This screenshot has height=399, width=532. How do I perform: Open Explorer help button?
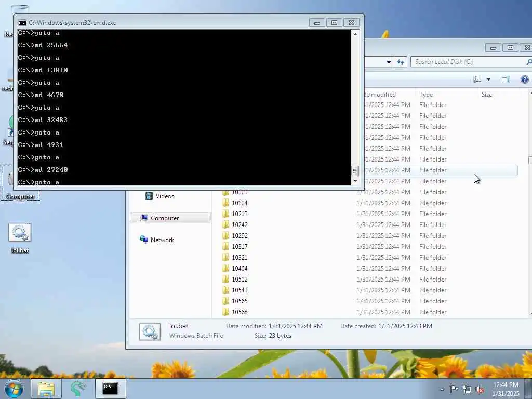(x=525, y=79)
